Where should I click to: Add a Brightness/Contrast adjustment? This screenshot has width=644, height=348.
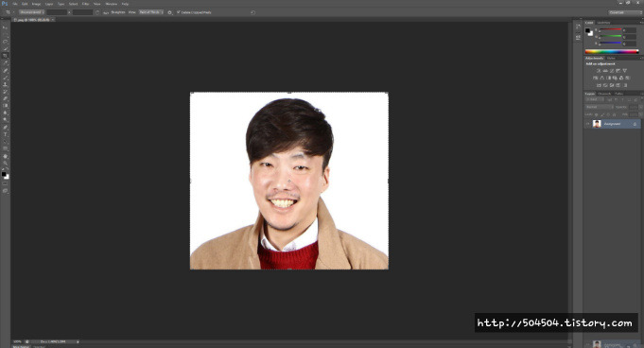pos(599,71)
